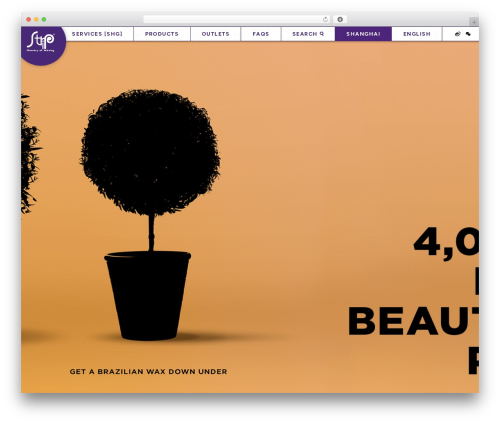Select the Shanghai location selector
500x423 pixels.
[363, 34]
